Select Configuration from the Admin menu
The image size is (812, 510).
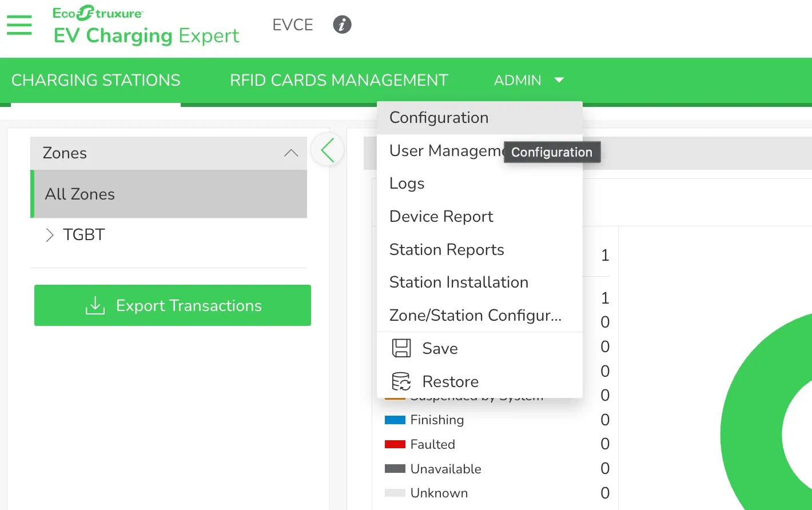click(x=480, y=118)
